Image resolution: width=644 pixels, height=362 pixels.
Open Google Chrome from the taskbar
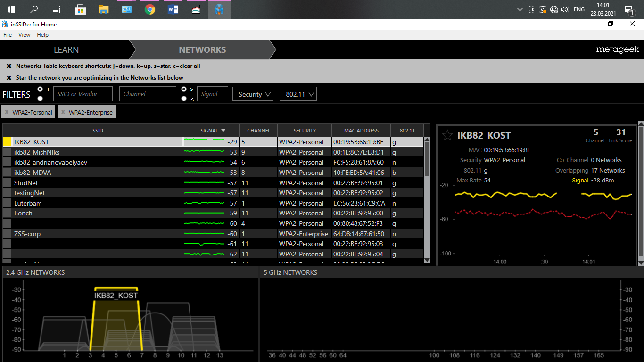click(150, 9)
